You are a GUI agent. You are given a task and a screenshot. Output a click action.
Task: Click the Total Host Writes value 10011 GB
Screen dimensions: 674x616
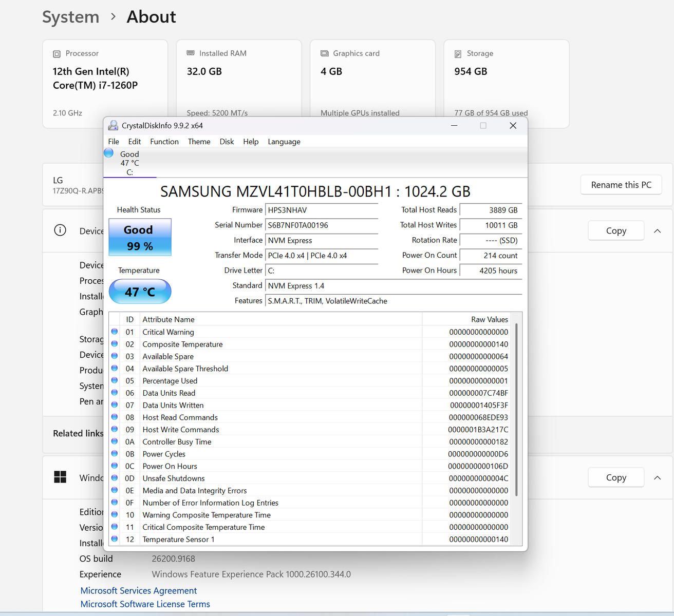(491, 225)
